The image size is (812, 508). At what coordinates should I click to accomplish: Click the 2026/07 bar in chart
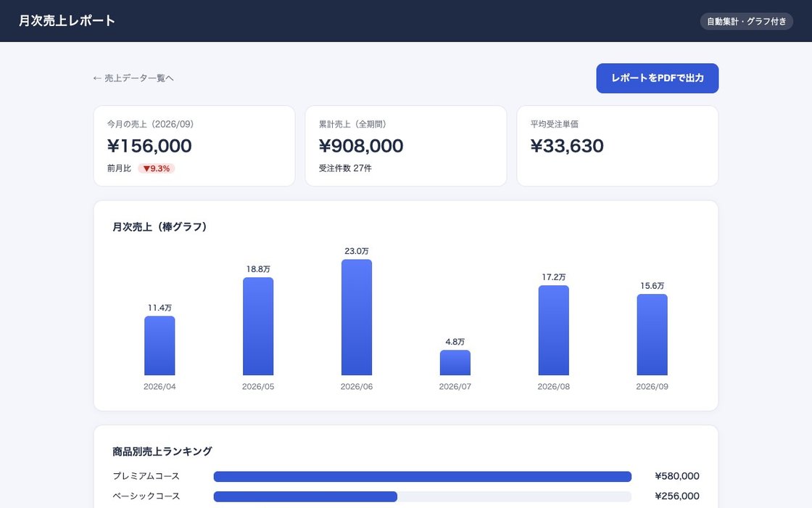[x=455, y=363]
